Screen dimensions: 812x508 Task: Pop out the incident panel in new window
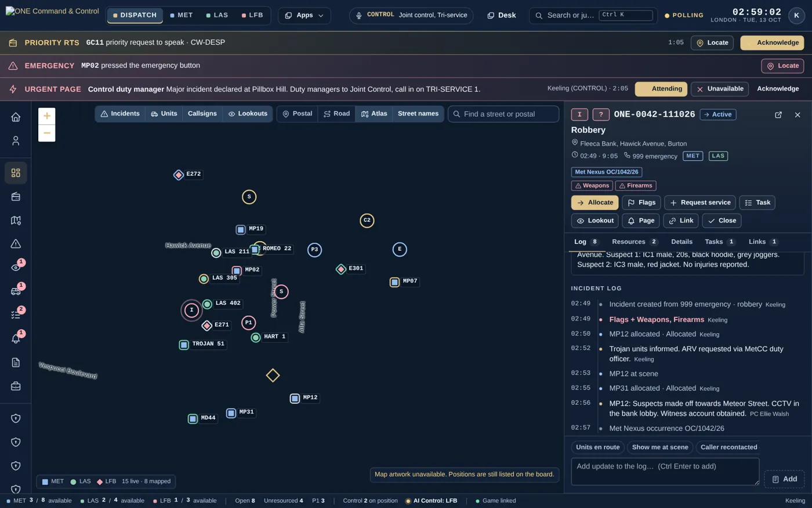pyautogui.click(x=778, y=115)
